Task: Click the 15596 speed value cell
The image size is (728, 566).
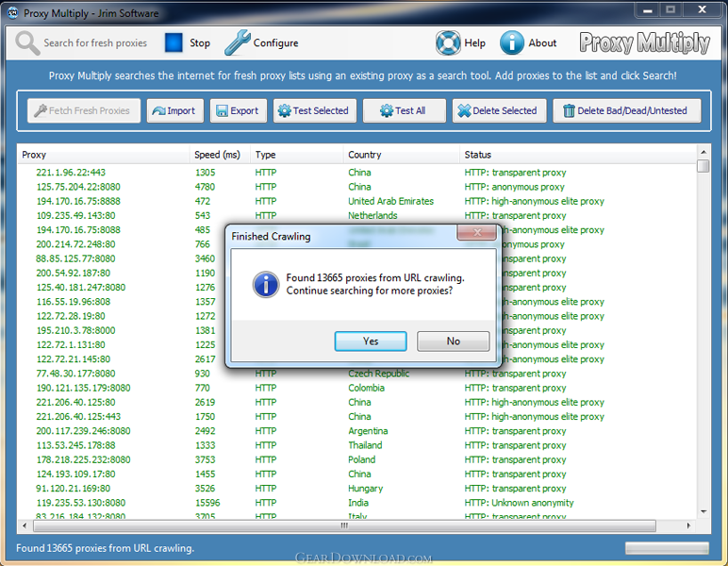Action: tap(207, 504)
